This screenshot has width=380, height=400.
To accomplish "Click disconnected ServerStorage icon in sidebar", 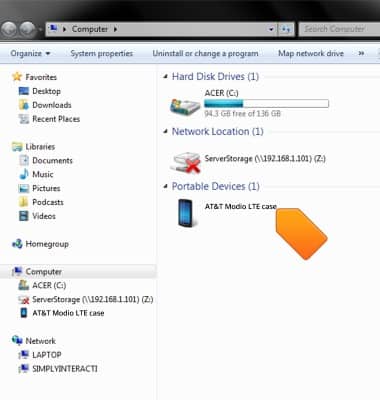I will pyautogui.click(x=24, y=300).
